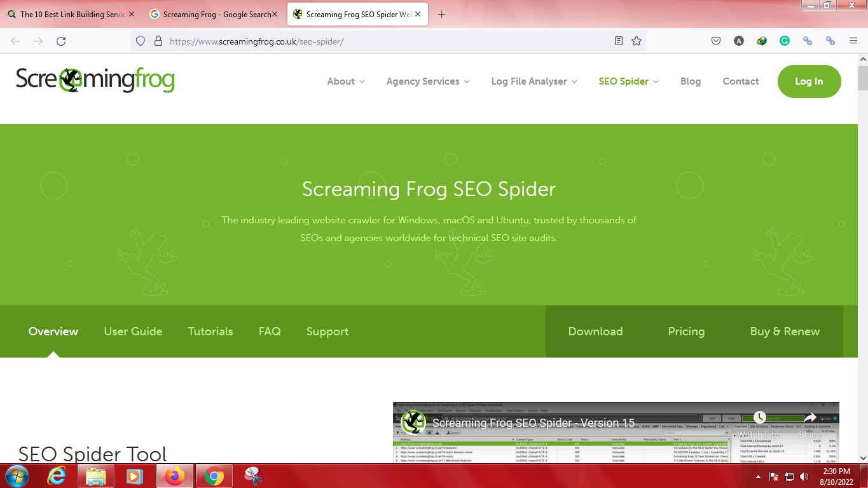This screenshot has height=488, width=868.
Task: Open a new tab with the plus icon
Action: tap(442, 14)
